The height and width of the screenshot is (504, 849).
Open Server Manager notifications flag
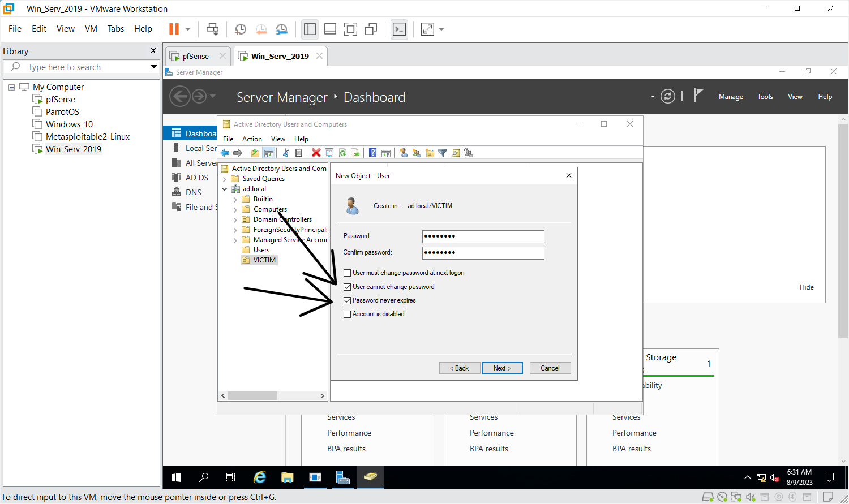698,95
